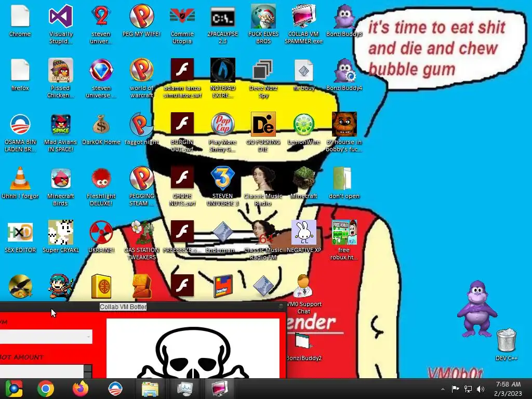Image resolution: width=532 pixels, height=399 pixels.
Task: Select the Enderman... diamond-shaped icon
Action: [222, 237]
